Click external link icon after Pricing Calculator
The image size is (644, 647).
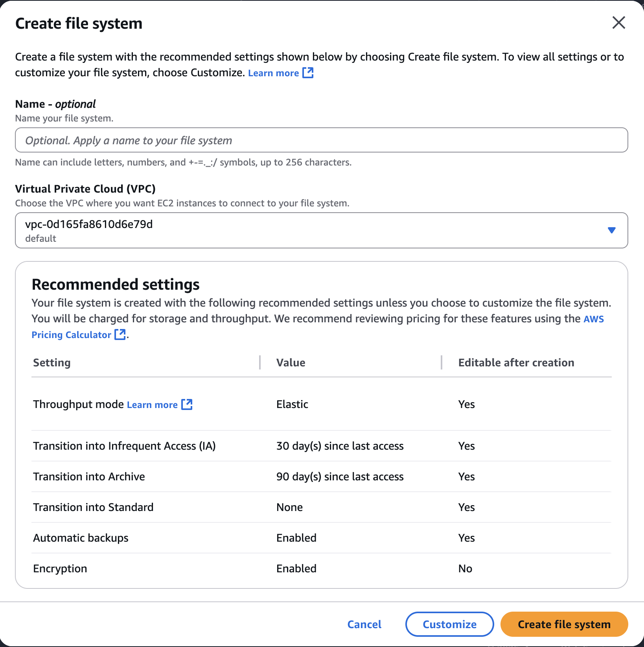coord(120,335)
